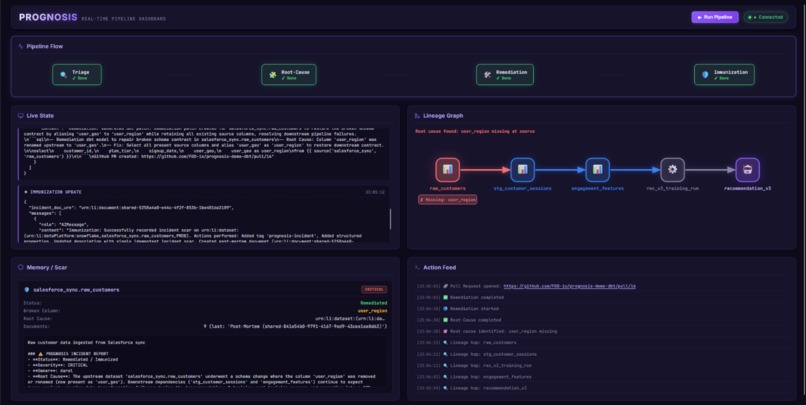
Task: Select the Triage stage card
Action: [x=77, y=75]
